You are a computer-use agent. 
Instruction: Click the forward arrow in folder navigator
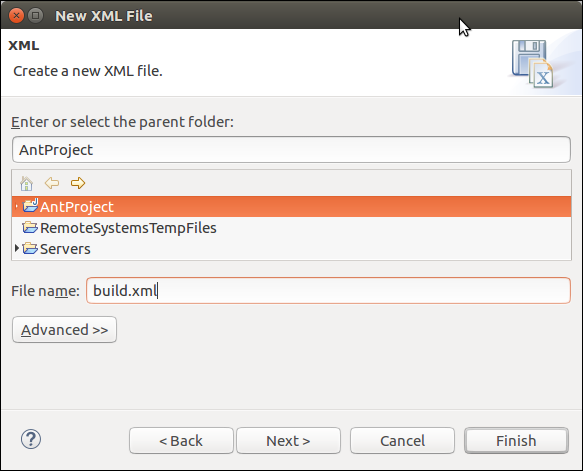click(78, 183)
